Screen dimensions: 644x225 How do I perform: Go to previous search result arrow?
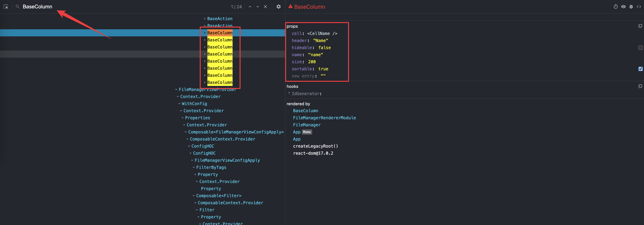coord(250,7)
